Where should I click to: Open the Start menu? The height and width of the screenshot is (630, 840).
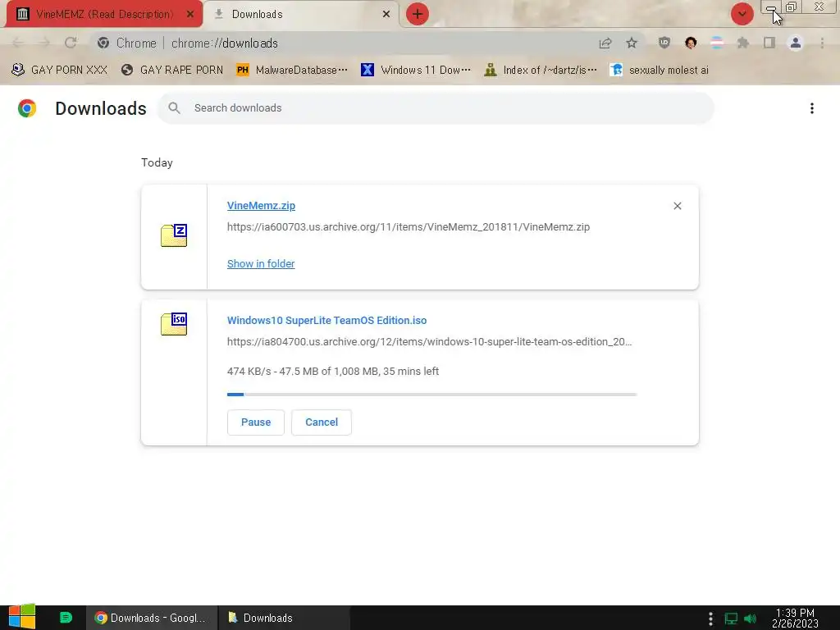coord(22,617)
